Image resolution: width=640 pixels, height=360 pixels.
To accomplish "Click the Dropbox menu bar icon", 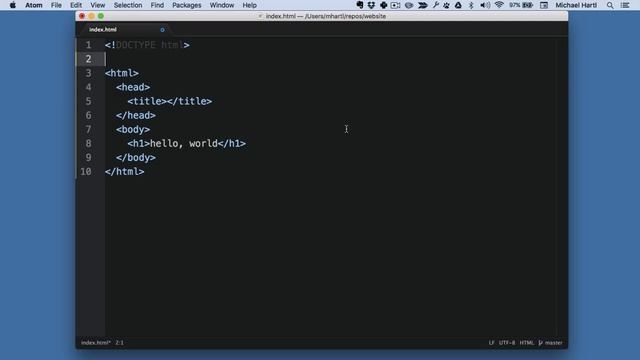I will (x=371, y=5).
